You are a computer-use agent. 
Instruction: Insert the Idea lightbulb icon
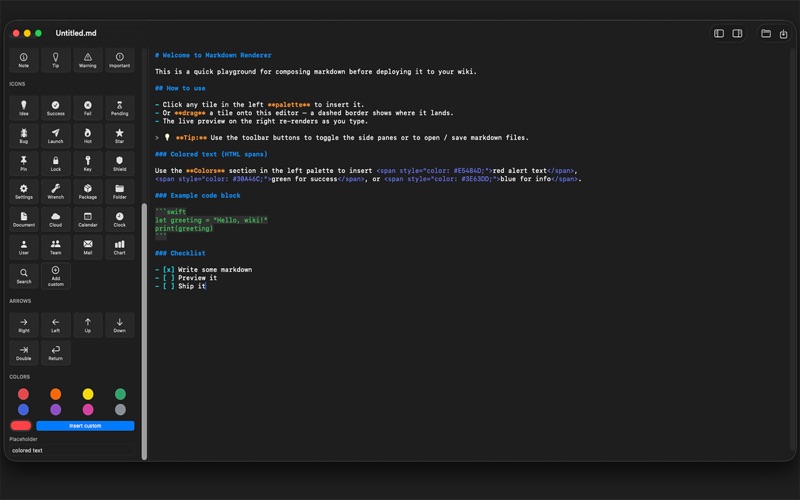click(x=23, y=108)
